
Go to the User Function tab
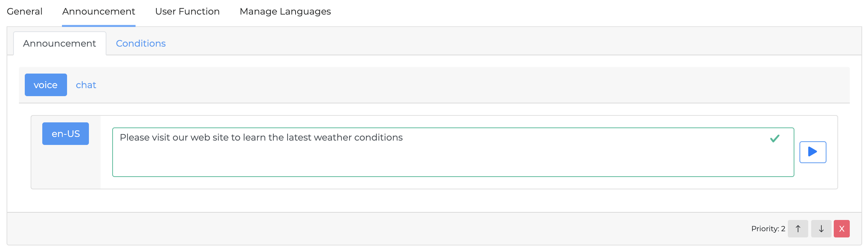coord(187,12)
